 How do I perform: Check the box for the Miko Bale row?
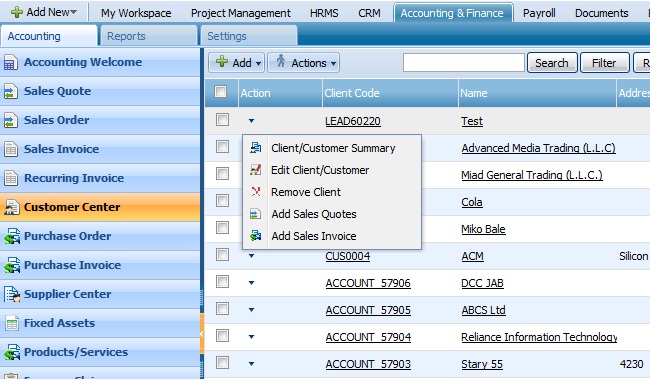pyautogui.click(x=222, y=227)
